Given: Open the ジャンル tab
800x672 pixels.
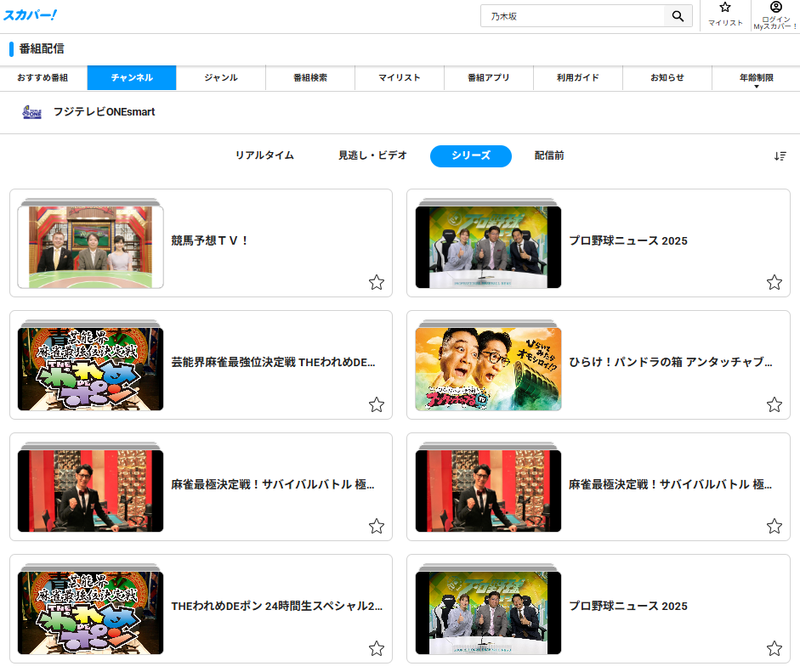Looking at the screenshot, I should pyautogui.click(x=221, y=78).
